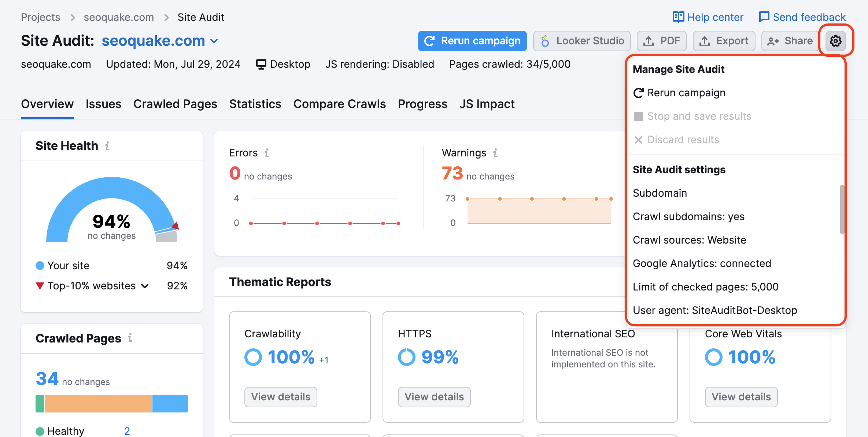Click the settings gear icon
The height and width of the screenshot is (437, 868).
pyautogui.click(x=835, y=41)
